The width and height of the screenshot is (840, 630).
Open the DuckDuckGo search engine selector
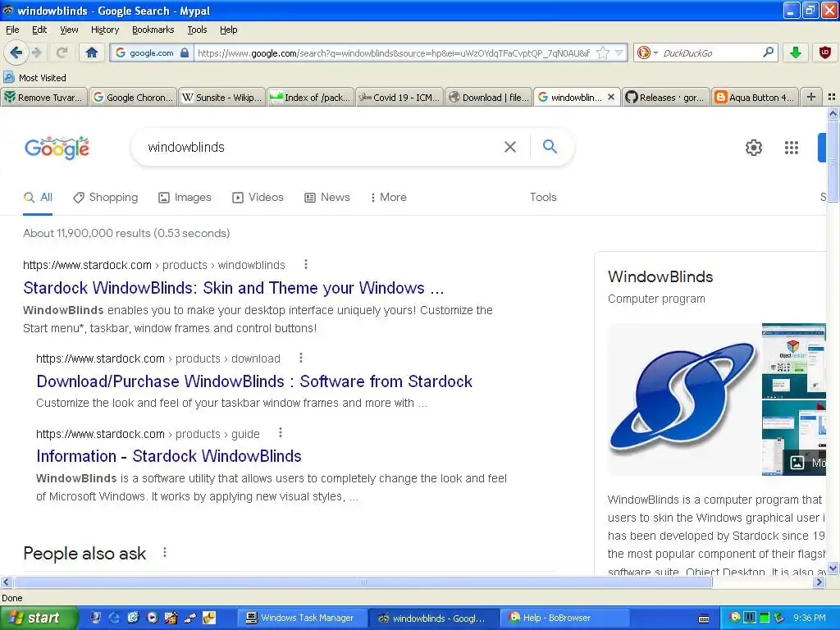pos(648,52)
